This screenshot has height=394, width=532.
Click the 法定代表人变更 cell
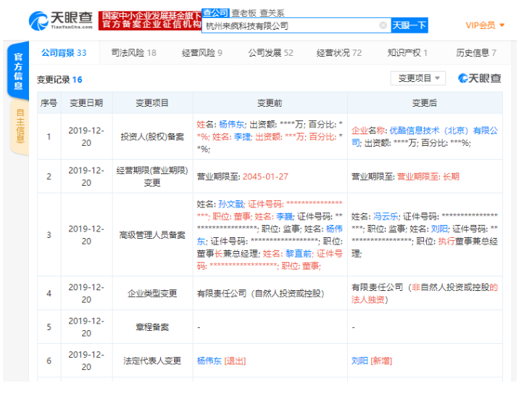[152, 361]
